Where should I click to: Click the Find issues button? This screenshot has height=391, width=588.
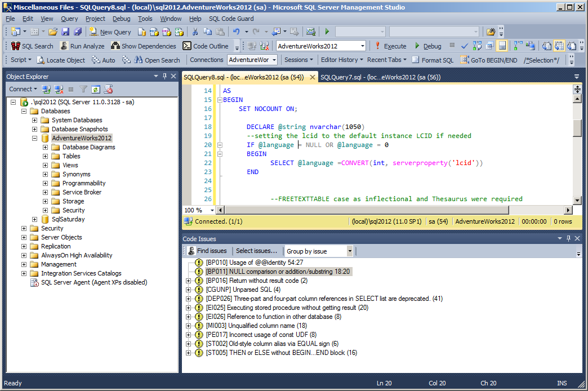coord(207,251)
